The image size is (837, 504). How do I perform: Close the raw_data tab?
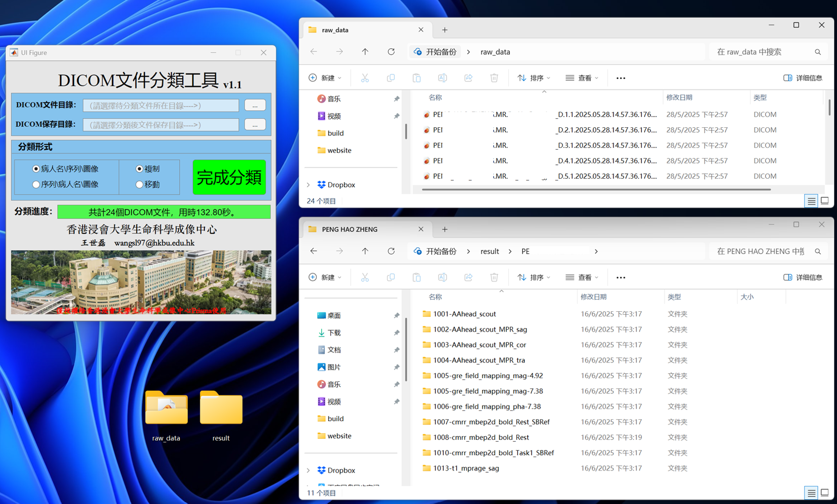pos(421,30)
